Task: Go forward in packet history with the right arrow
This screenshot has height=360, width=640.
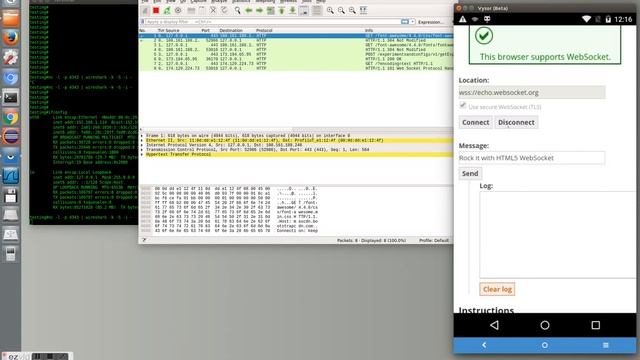Action: [x=259, y=11]
